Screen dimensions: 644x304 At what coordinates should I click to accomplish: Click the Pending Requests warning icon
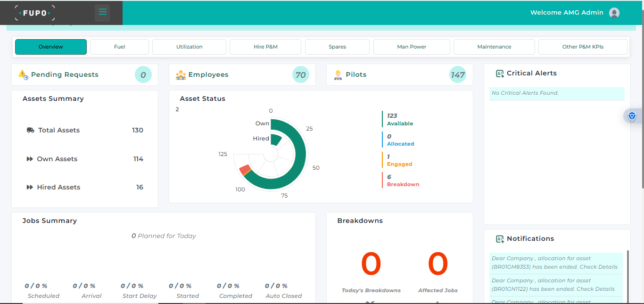pyautogui.click(x=23, y=74)
